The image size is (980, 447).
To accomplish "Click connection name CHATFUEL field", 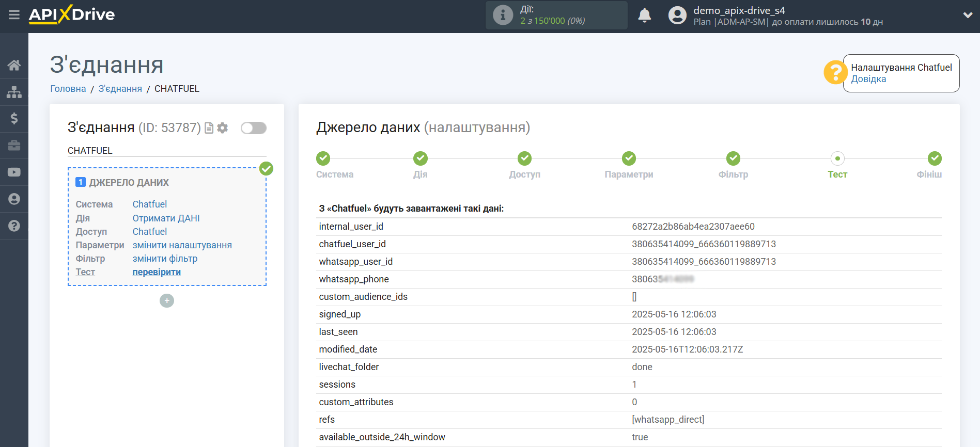I will coord(167,151).
